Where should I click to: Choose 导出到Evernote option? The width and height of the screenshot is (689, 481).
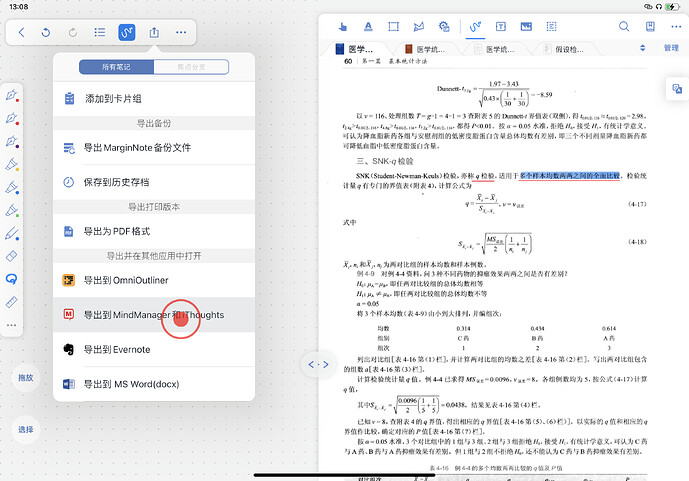(x=154, y=349)
